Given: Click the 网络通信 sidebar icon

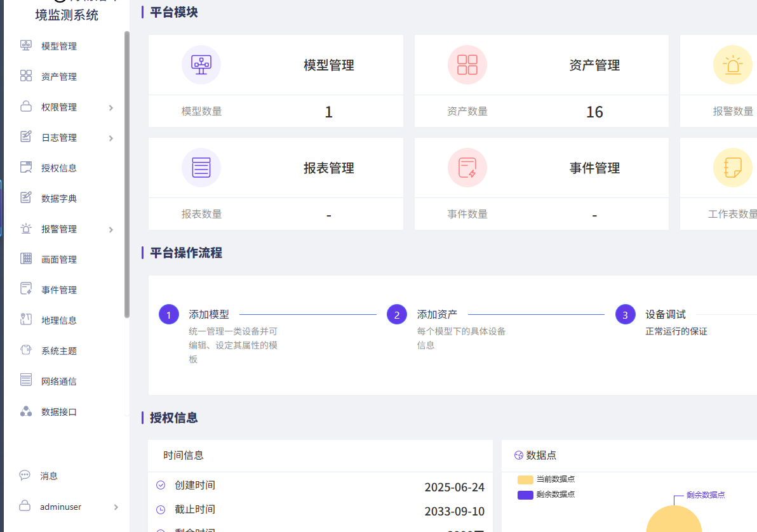Looking at the screenshot, I should point(26,380).
